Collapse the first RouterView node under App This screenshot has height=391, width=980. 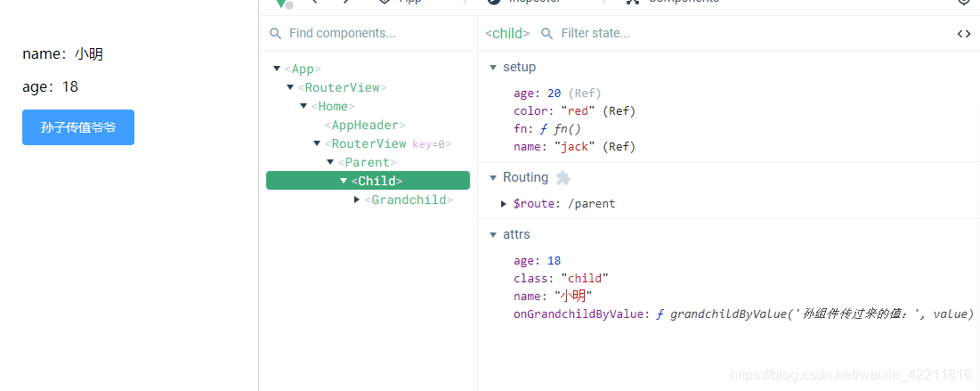[x=290, y=87]
